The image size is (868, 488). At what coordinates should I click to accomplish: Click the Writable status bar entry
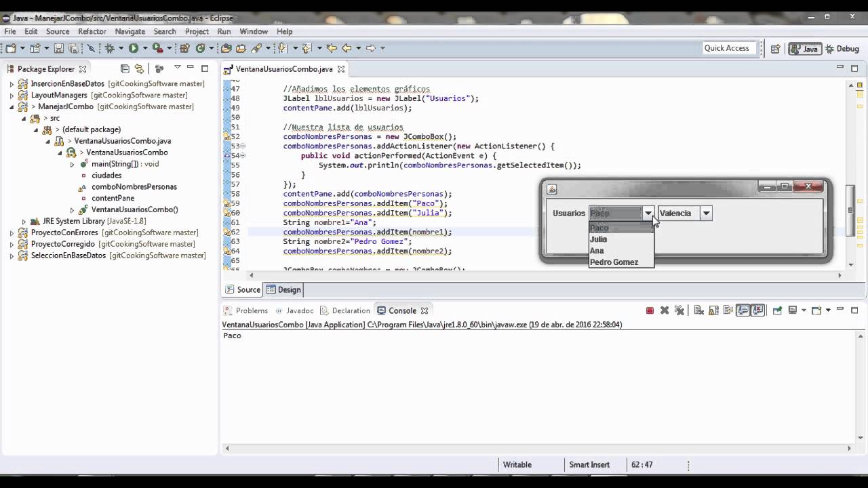click(517, 465)
